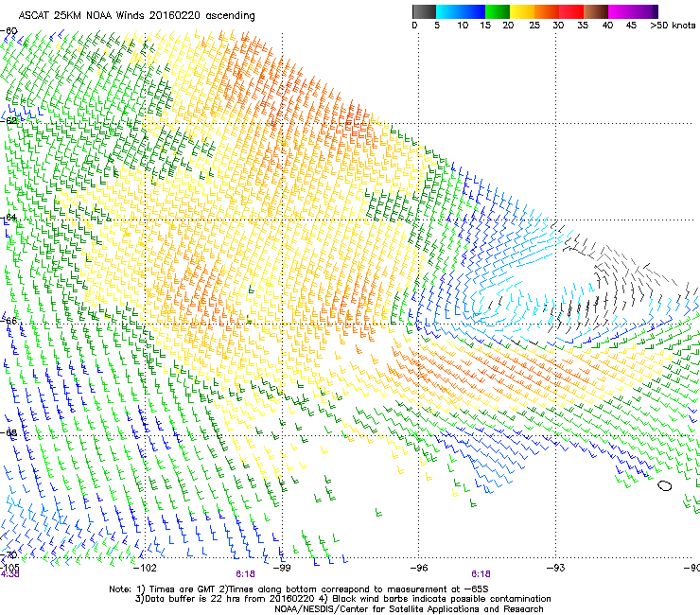Click the "30" label under the color scale
This screenshot has width=700, height=615.
coord(558,25)
